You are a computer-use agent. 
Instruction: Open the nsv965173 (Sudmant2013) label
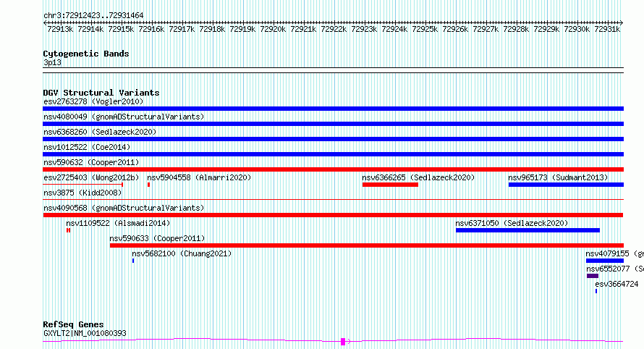[558, 177]
